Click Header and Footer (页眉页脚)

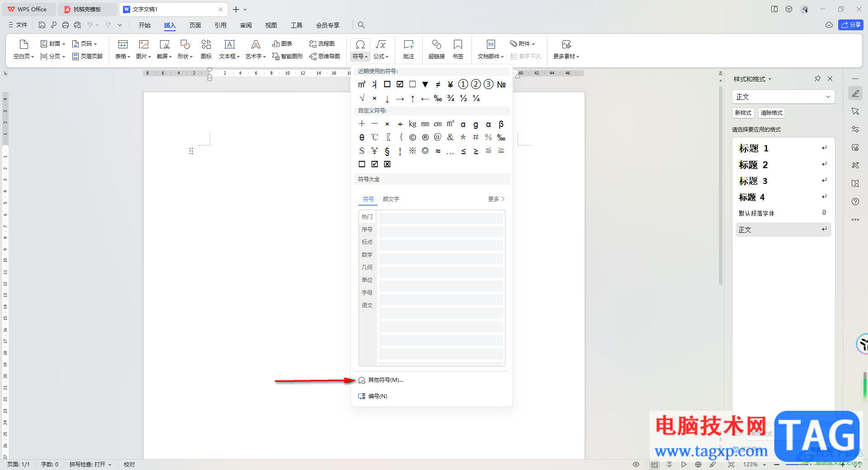pyautogui.click(x=87, y=56)
